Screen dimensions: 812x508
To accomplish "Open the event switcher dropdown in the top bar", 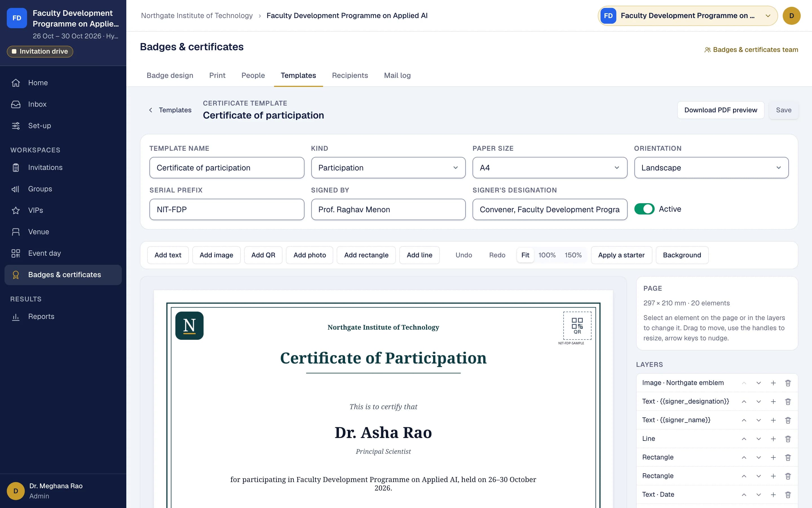I will pos(687,16).
